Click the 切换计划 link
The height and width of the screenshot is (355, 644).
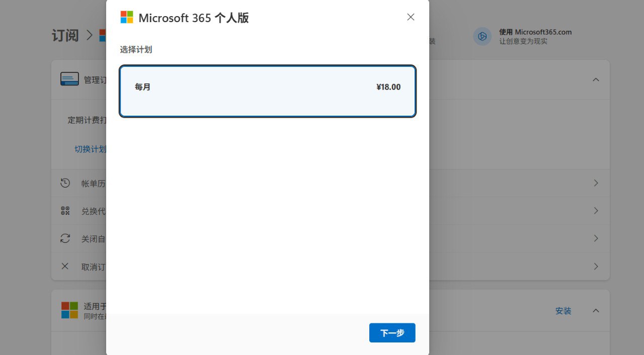(91, 149)
